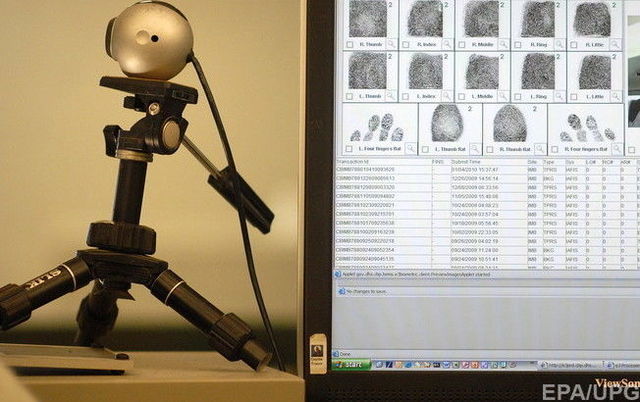Magnify the L. Four Fingers flat print

[410, 148]
